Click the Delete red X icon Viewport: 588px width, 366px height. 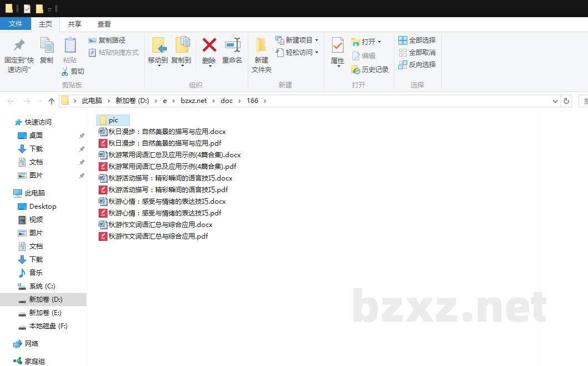tap(209, 45)
